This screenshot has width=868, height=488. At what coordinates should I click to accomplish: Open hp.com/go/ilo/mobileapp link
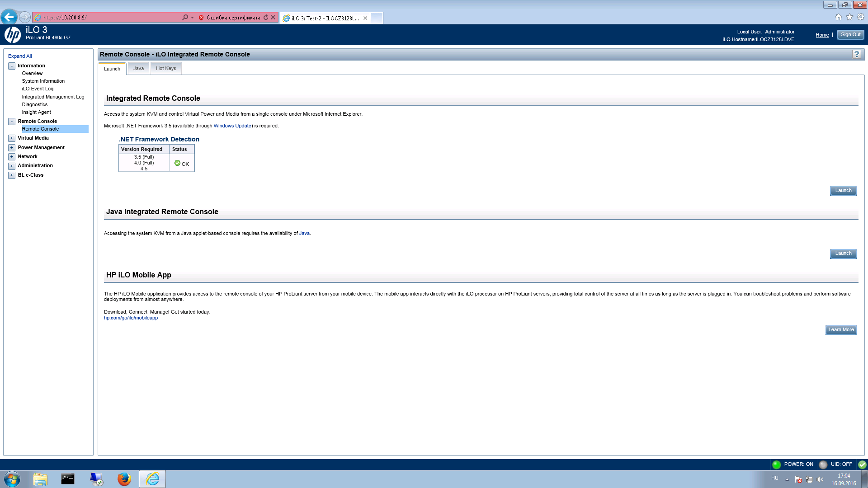point(131,318)
